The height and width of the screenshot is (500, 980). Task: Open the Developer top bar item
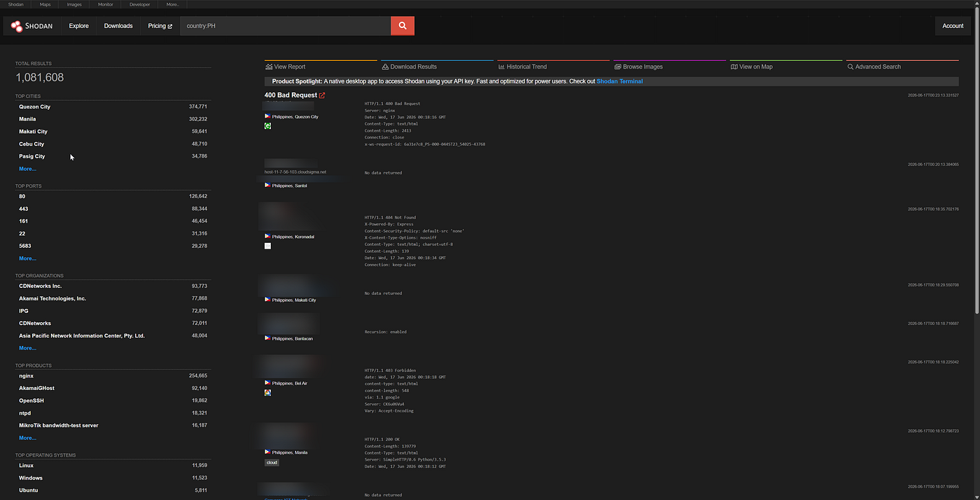[x=139, y=4]
